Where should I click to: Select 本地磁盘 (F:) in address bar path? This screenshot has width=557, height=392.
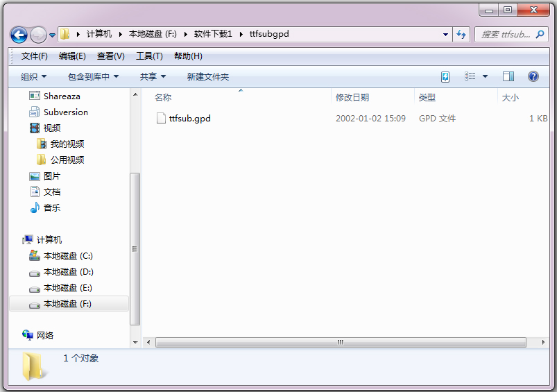(153, 34)
